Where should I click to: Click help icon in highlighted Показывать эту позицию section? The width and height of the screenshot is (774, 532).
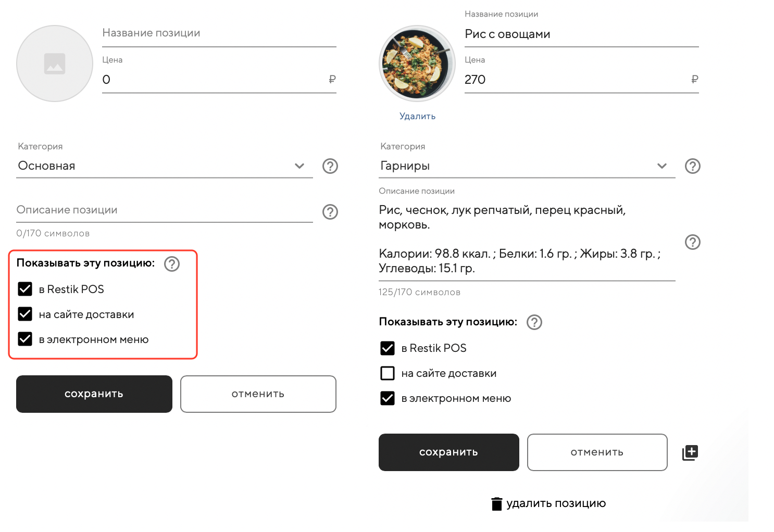[x=172, y=264]
